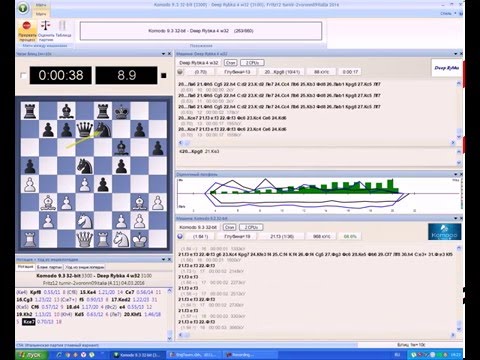This screenshot has height=360, width=480.
Task: Click the 0:00:38 chess clock display
Action: click(x=61, y=75)
